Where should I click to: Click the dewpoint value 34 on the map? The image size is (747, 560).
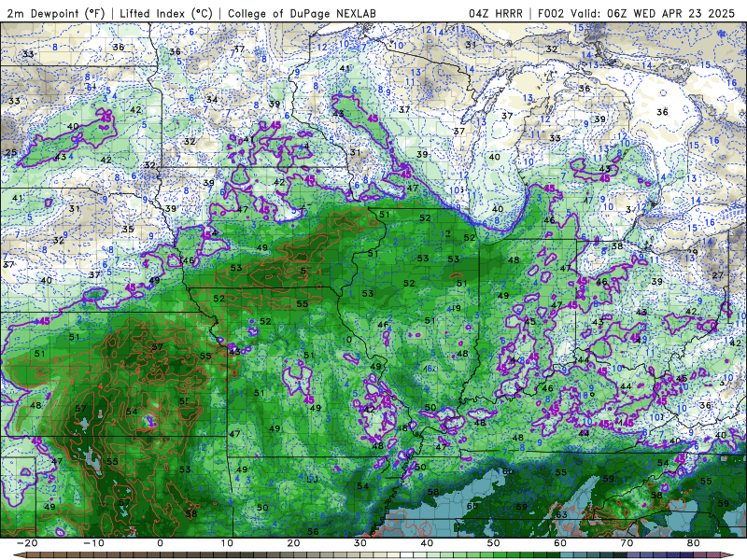coord(212,100)
